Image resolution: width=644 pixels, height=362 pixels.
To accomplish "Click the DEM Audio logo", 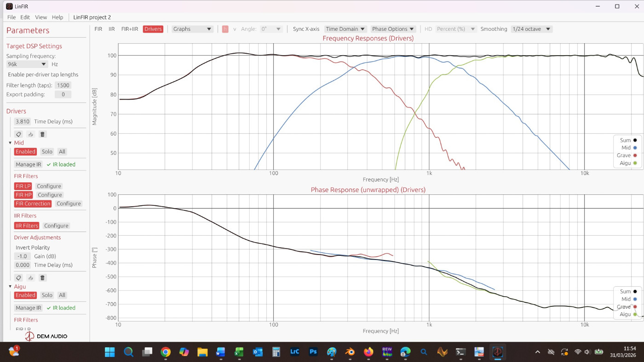I will click(x=46, y=336).
